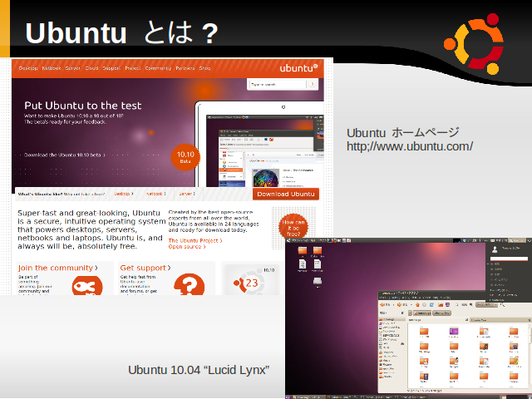Screen dimensions: 532x399
Task: Open the Netbook tour link beside the tour prompt
Action: [x=155, y=194]
